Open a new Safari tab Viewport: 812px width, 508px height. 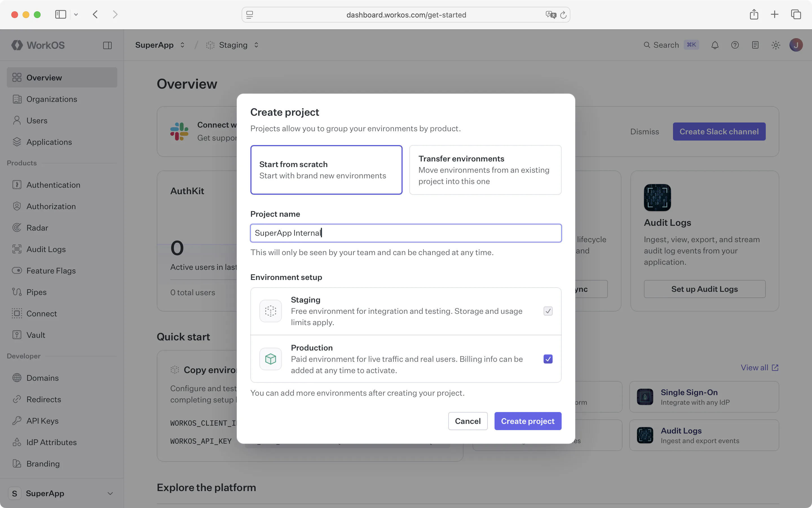tap(775, 14)
